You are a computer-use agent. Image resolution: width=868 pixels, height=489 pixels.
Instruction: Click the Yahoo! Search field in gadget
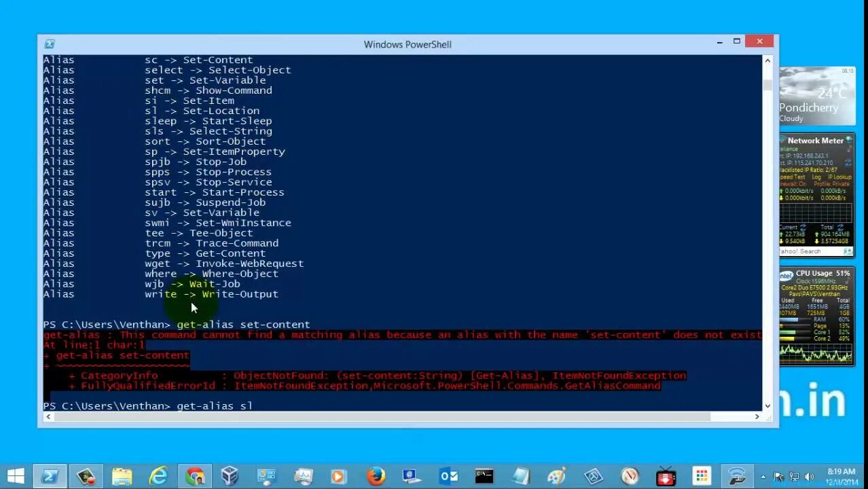pyautogui.click(x=810, y=251)
